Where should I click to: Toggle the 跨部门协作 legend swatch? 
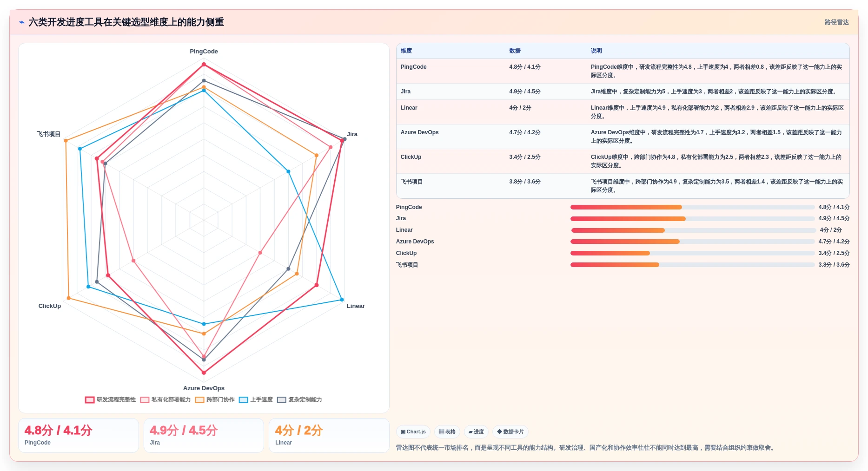(x=199, y=400)
